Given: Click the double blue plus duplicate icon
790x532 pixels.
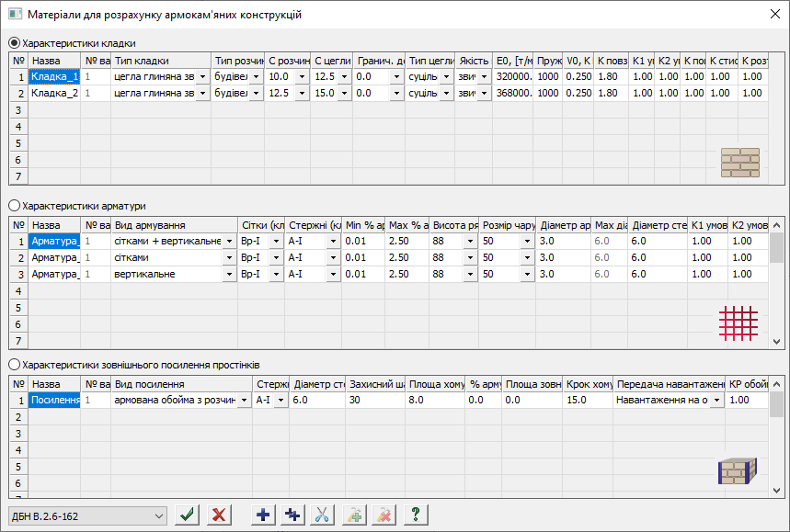Looking at the screenshot, I should pos(293,515).
